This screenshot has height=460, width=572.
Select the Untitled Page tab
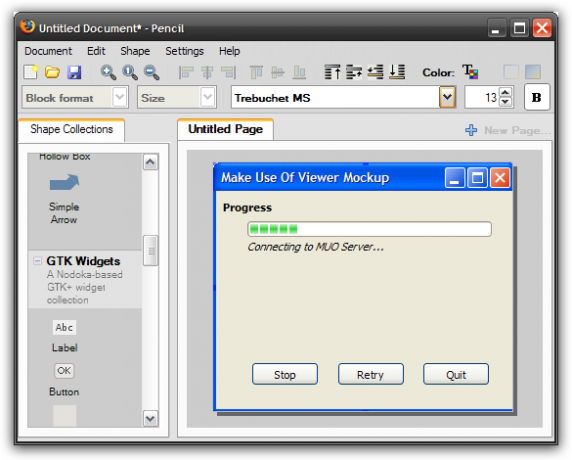coord(225,129)
